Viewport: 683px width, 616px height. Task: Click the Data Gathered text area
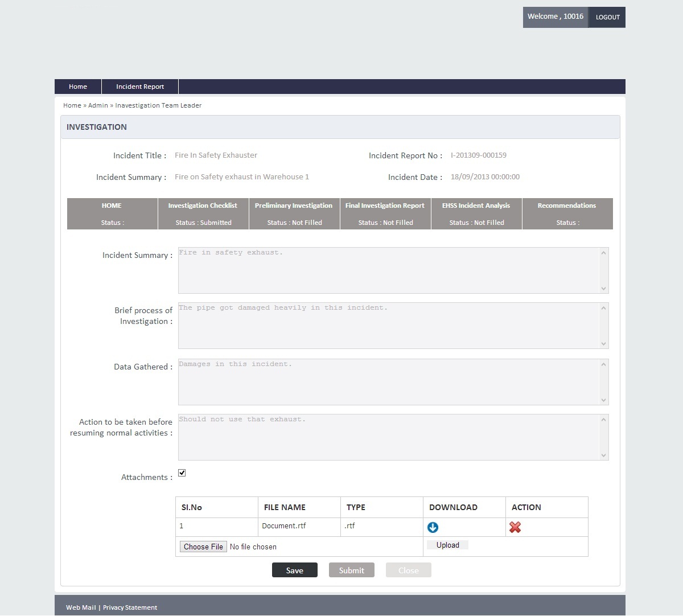coord(393,382)
